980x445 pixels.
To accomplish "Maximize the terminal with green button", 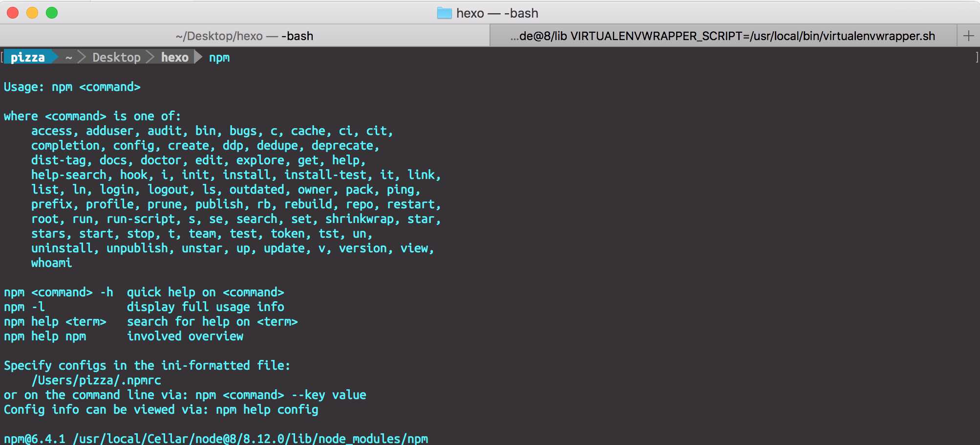I will (52, 13).
